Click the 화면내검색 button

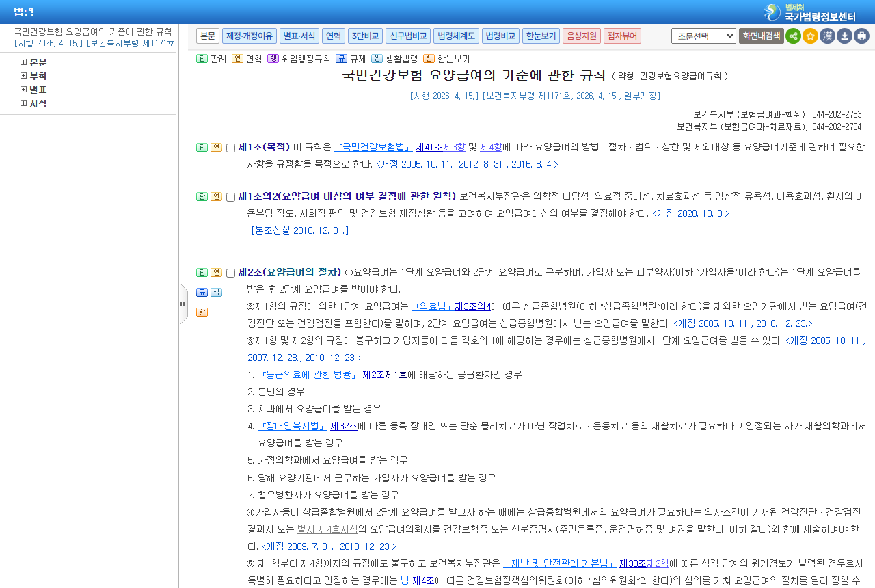click(x=762, y=36)
